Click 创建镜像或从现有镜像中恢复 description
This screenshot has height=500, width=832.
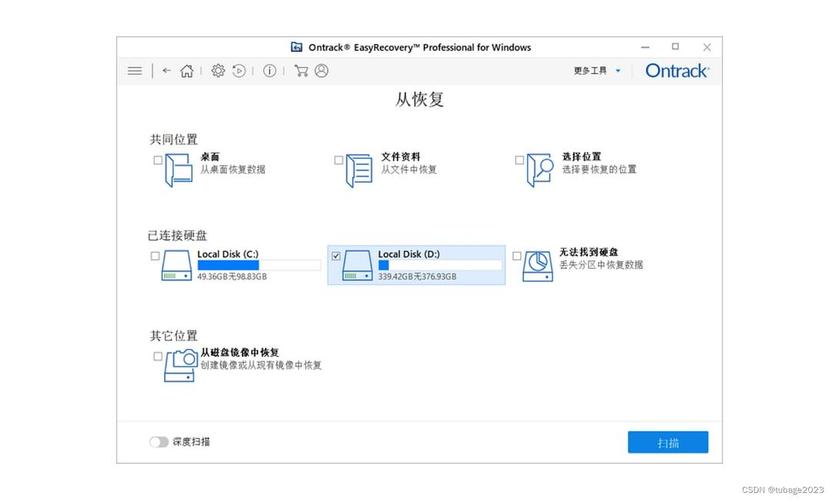pos(261,365)
